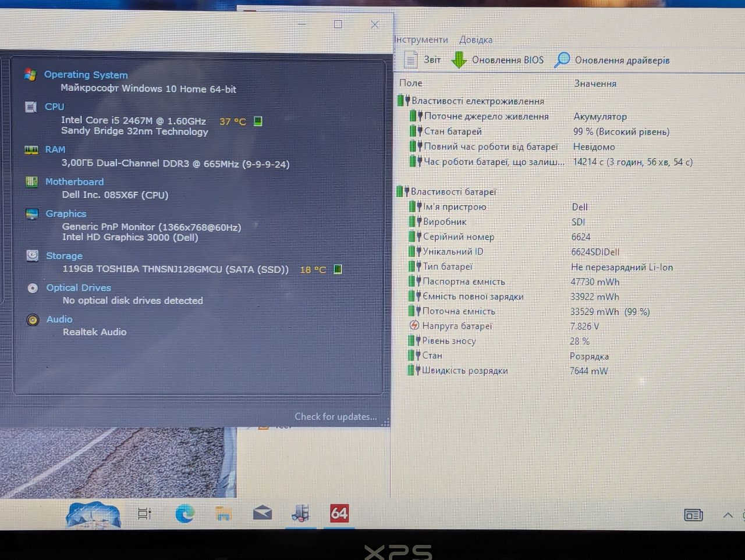Select the Ємність повної зарядки field

point(473,297)
